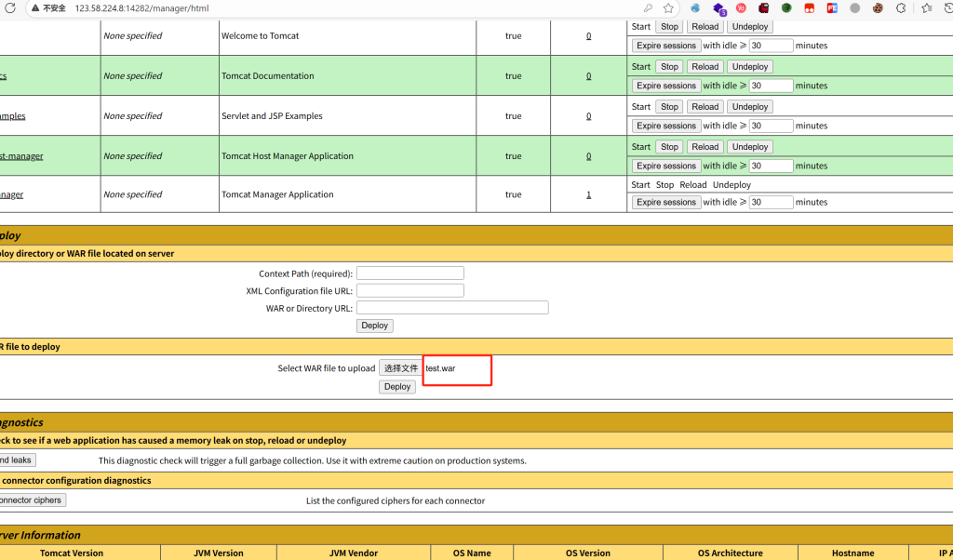Image resolution: width=953 pixels, height=560 pixels.
Task: Click the Connector ciphers button
Action: 32,500
